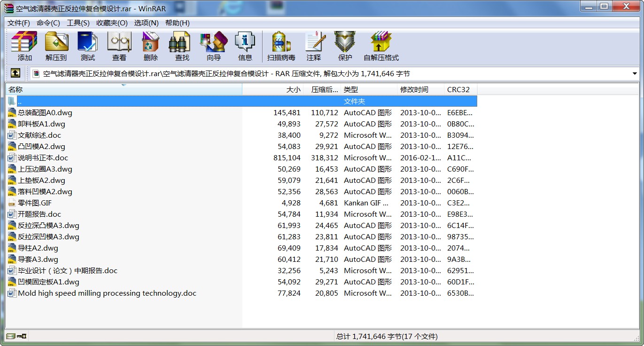Open the 查看 (View) tool
Viewport: 644px width, 346px height.
119,46
